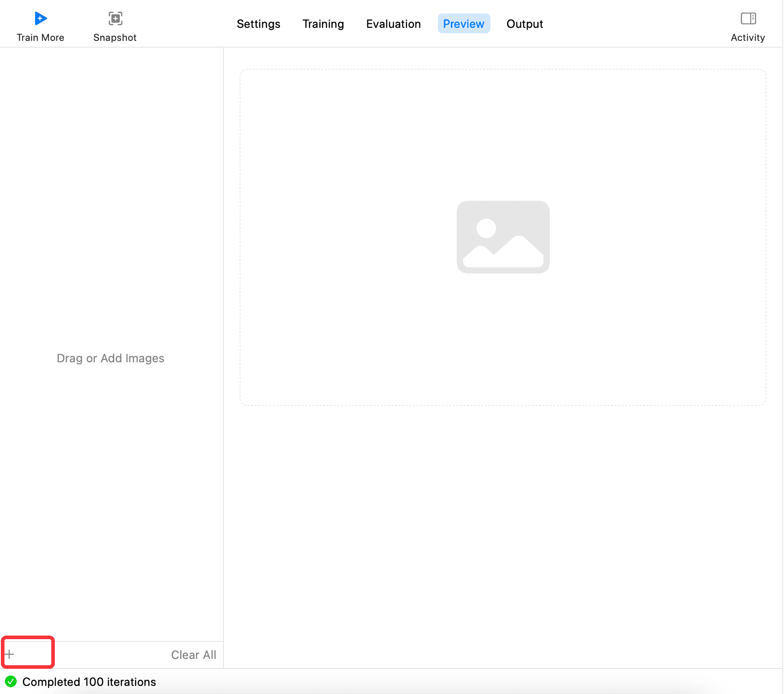This screenshot has width=784, height=694.
Task: Add images with the plus button
Action: [x=10, y=654]
